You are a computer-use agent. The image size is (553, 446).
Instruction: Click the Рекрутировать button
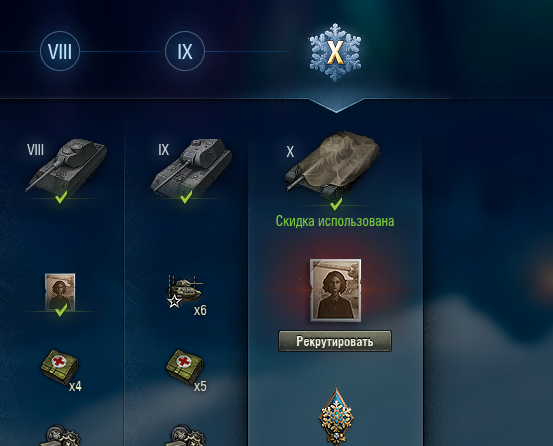click(x=335, y=341)
